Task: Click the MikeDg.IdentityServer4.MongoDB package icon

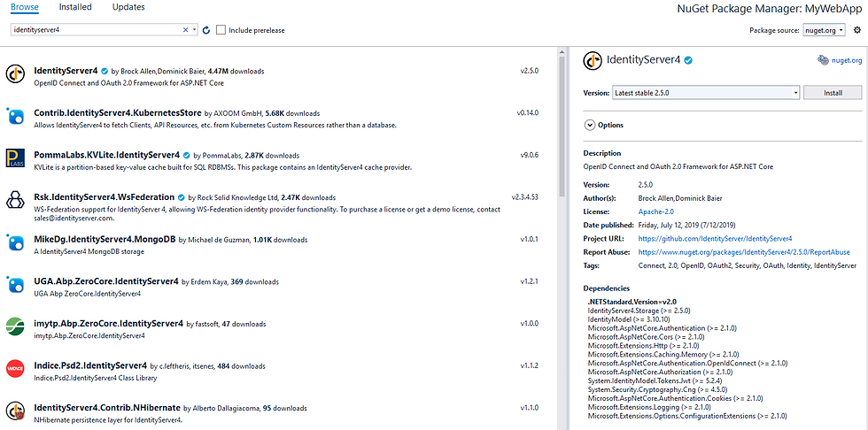Action: 15,242
